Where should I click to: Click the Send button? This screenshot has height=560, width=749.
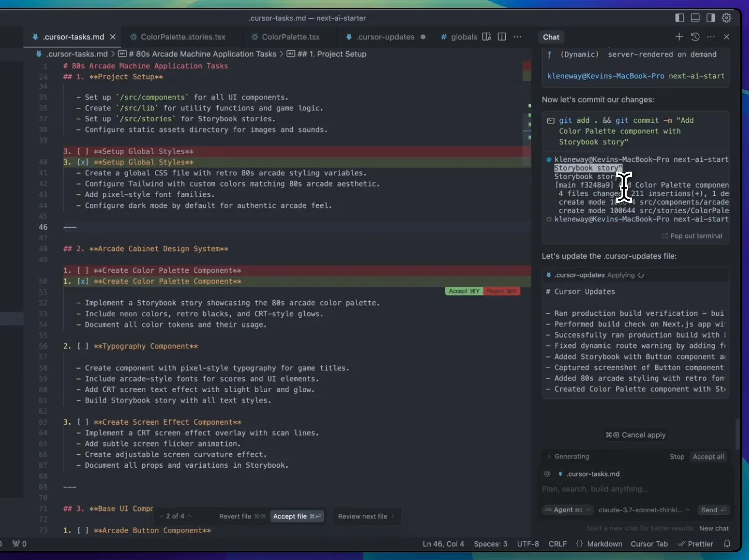point(713,510)
